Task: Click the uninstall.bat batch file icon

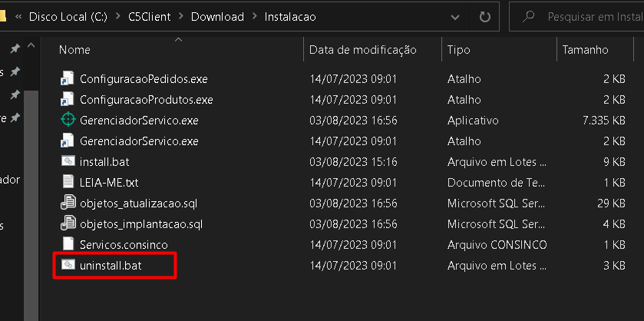Action: 68,265
